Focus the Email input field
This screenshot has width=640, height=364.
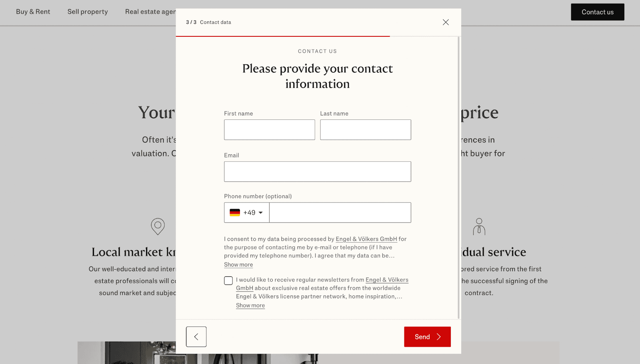(x=317, y=172)
